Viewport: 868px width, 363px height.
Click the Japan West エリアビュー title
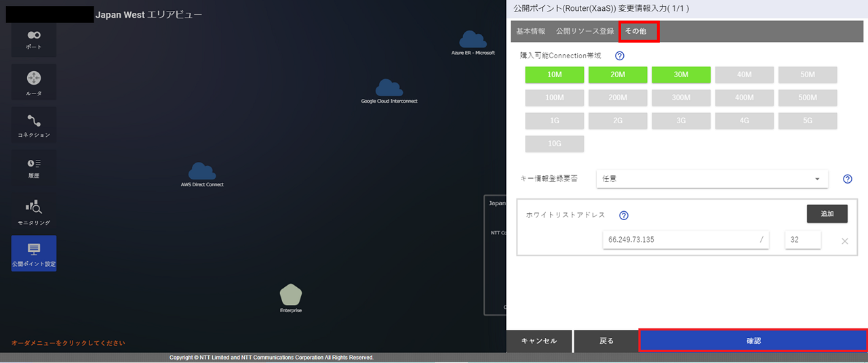pos(149,14)
